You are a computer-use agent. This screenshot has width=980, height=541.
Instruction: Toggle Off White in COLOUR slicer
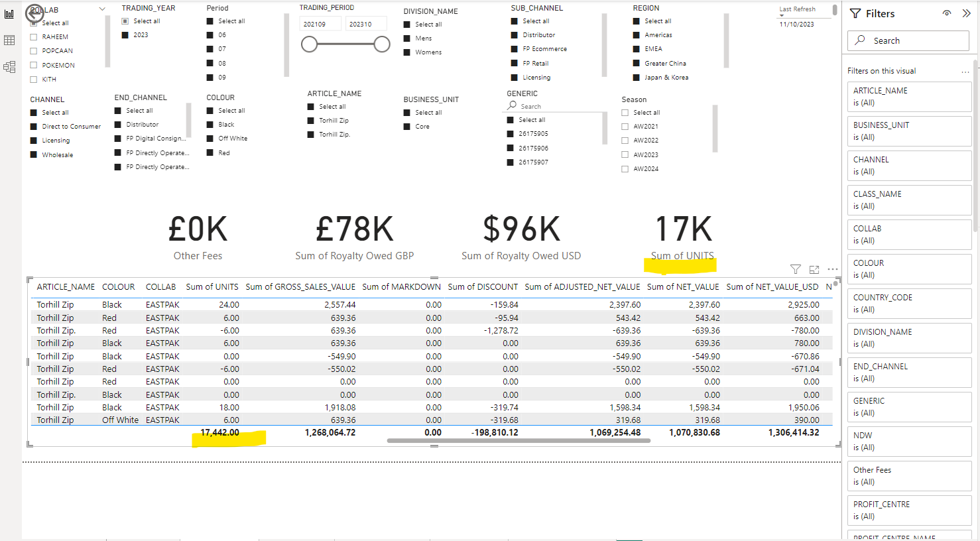210,139
